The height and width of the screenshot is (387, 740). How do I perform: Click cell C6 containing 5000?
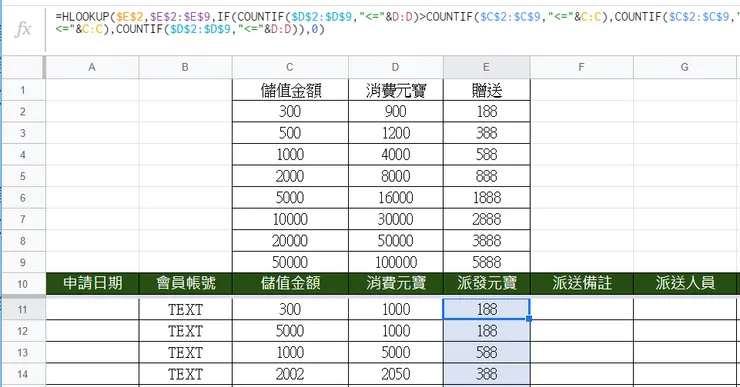(x=290, y=198)
